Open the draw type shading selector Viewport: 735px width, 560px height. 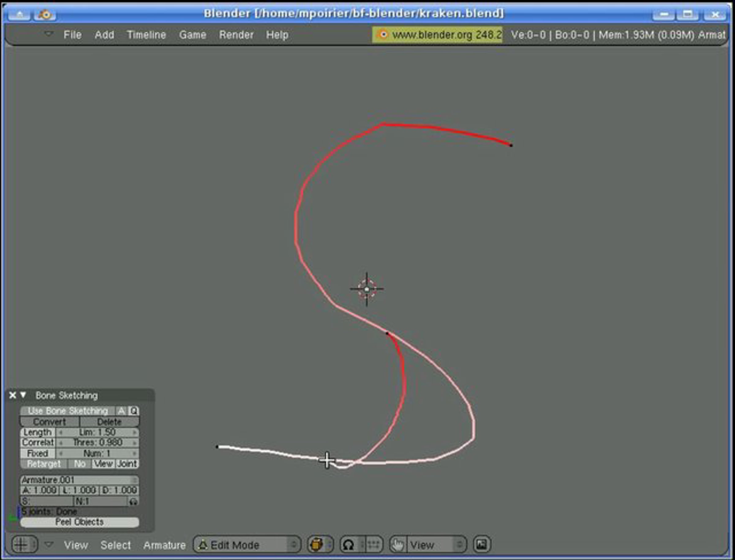coord(320,545)
